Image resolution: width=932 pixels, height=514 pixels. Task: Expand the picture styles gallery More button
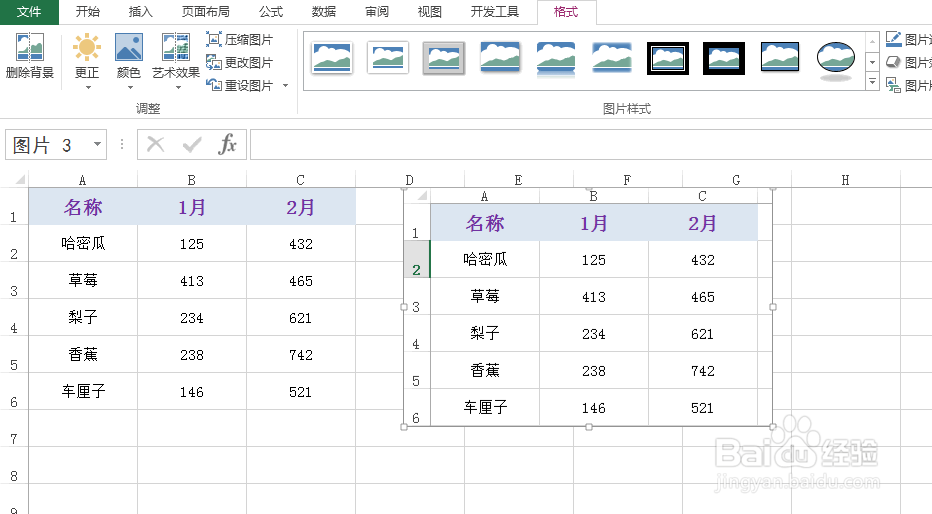[x=872, y=81]
